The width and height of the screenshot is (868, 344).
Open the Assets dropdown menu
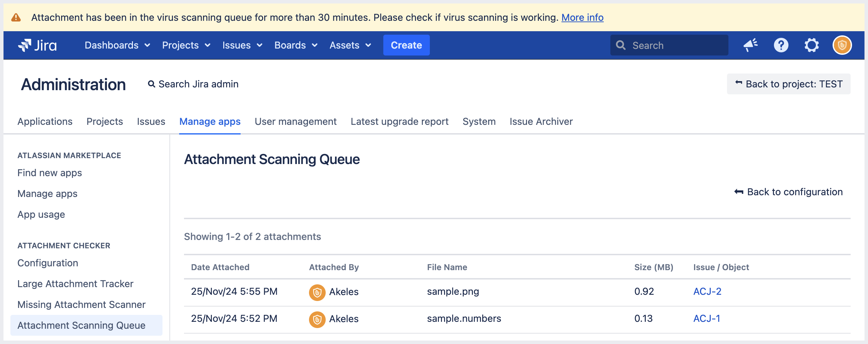click(350, 45)
